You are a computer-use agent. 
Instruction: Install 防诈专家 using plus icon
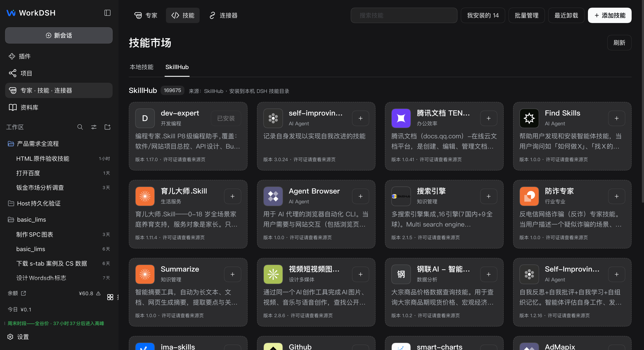[616, 196]
